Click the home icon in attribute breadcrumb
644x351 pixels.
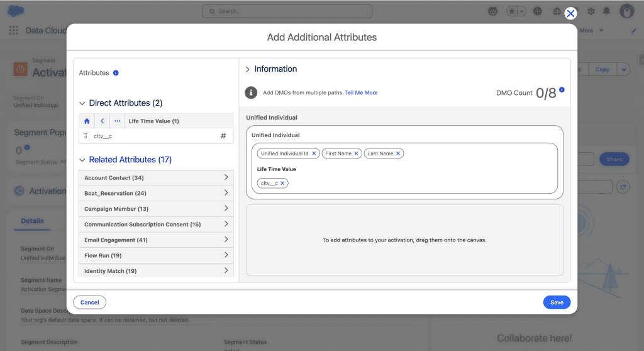coord(87,121)
